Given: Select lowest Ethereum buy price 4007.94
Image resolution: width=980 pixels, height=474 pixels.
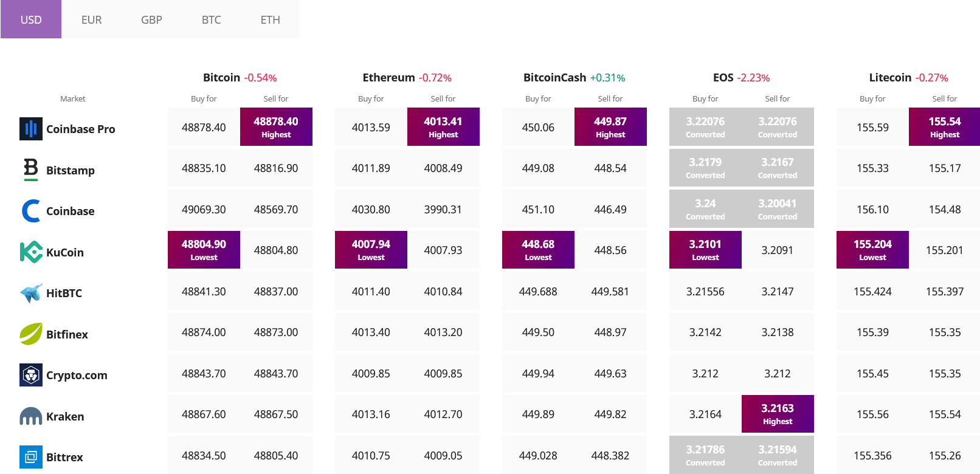Looking at the screenshot, I should (x=371, y=250).
